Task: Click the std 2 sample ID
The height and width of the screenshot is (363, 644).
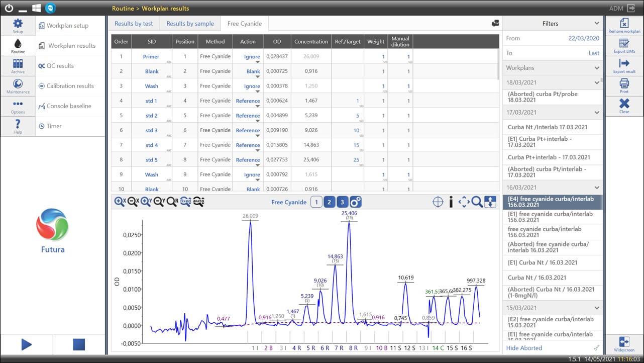Action: click(x=152, y=116)
